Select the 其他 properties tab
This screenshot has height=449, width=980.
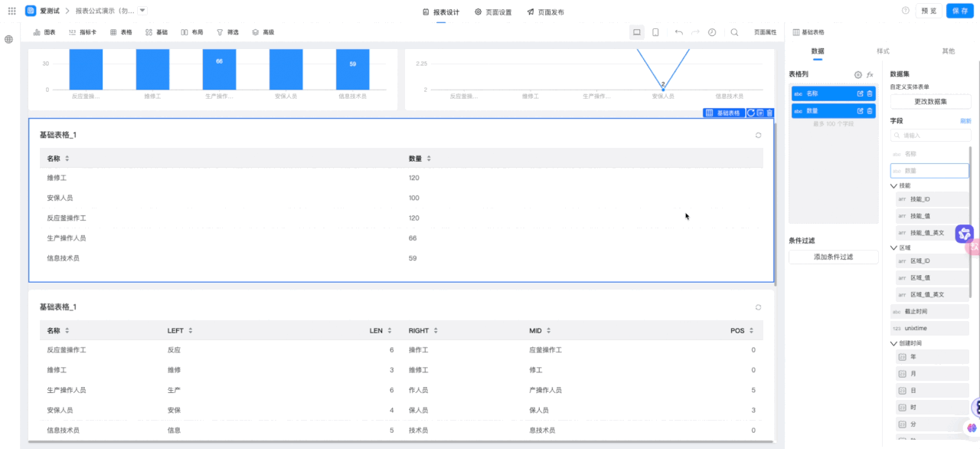point(948,51)
